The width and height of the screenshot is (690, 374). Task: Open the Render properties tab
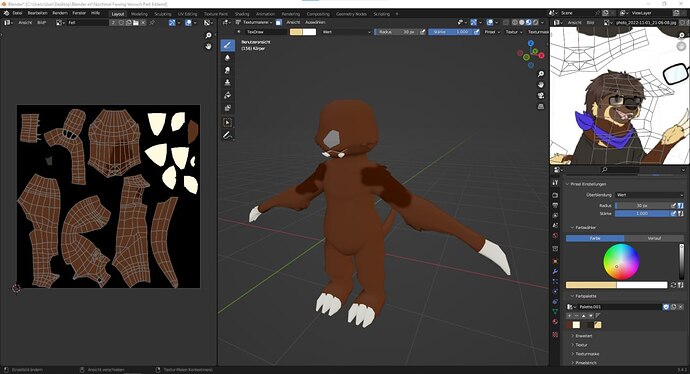tap(555, 195)
